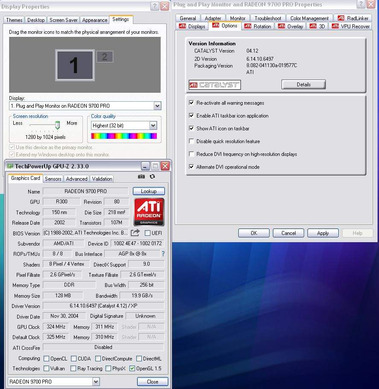
Task: Open the Color quality dropdown
Action: 153,125
